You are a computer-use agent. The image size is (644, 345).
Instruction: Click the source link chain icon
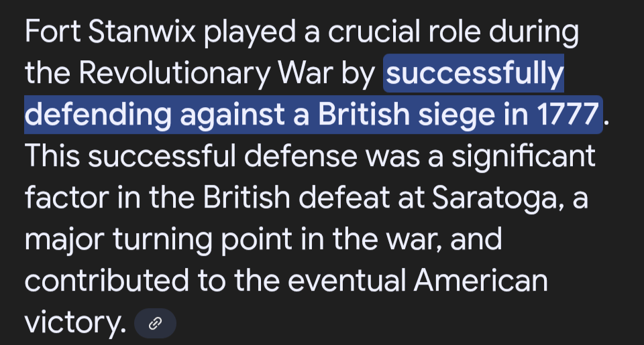point(155,325)
